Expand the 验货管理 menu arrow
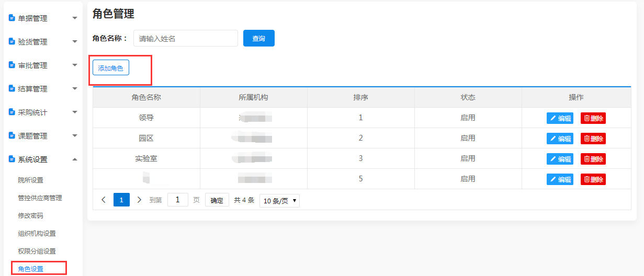644x276 pixels. pyautogui.click(x=75, y=42)
